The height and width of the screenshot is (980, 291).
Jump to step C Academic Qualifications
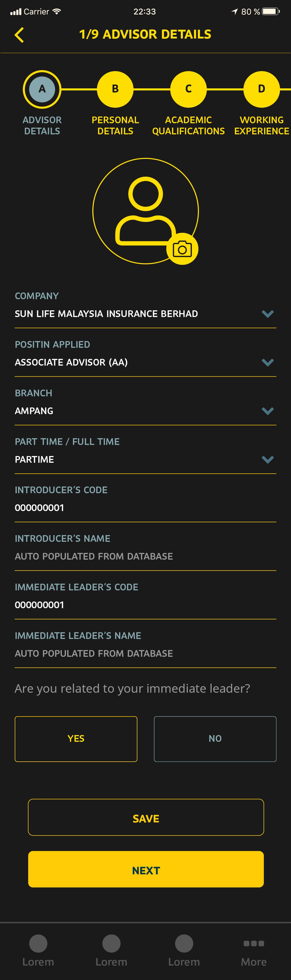click(x=188, y=89)
